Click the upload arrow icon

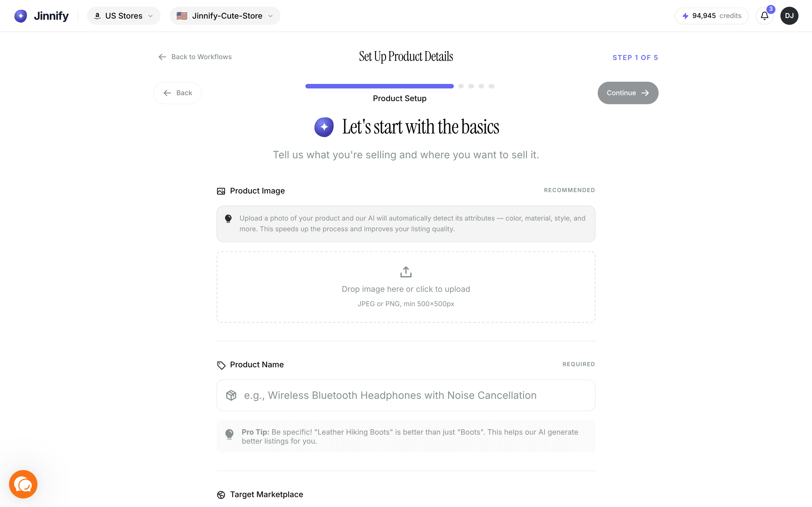[x=406, y=272]
